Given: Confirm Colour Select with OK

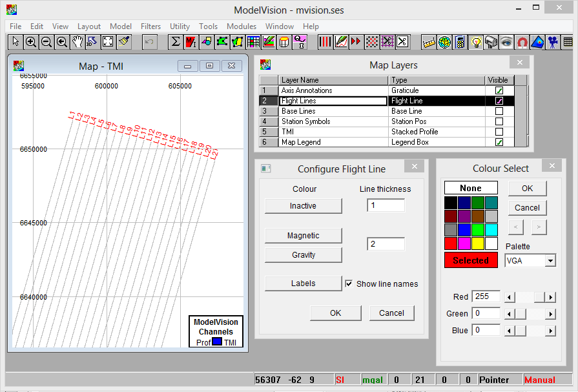Looking at the screenshot, I should coord(527,189).
